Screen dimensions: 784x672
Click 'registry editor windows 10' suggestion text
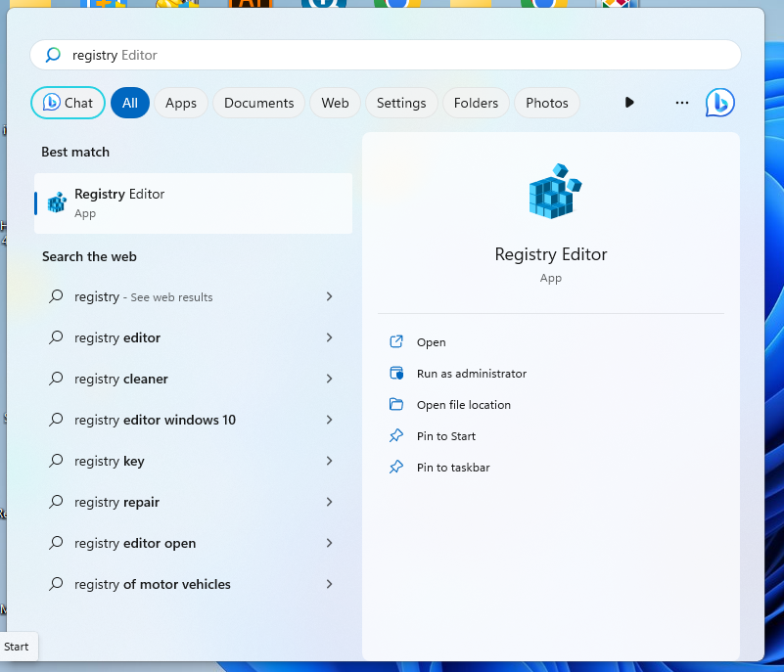click(x=155, y=420)
